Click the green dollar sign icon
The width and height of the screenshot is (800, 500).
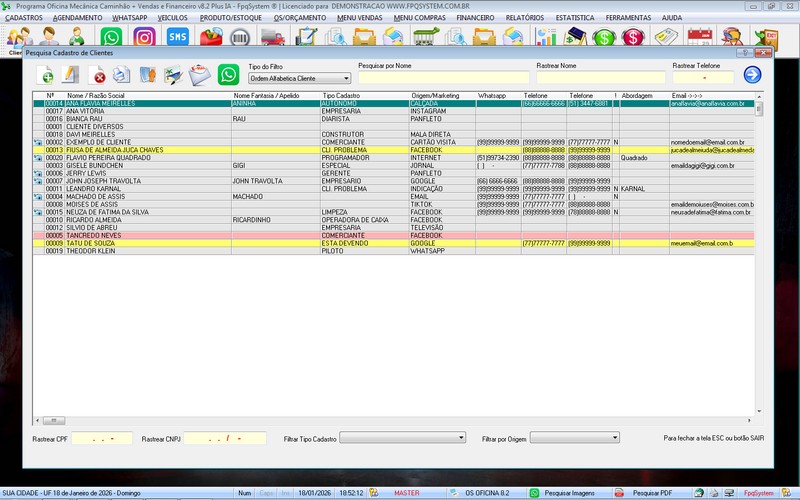(x=604, y=37)
